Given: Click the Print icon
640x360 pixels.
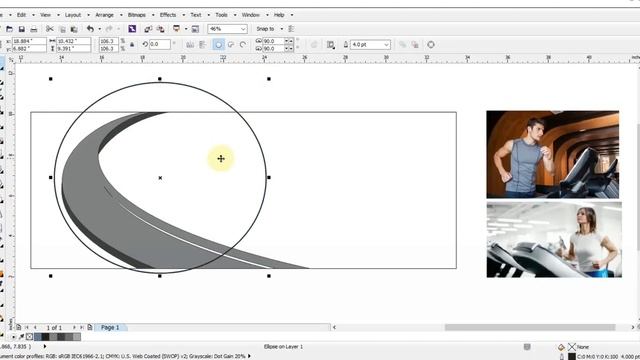Looking at the screenshot, I should coord(34,29).
